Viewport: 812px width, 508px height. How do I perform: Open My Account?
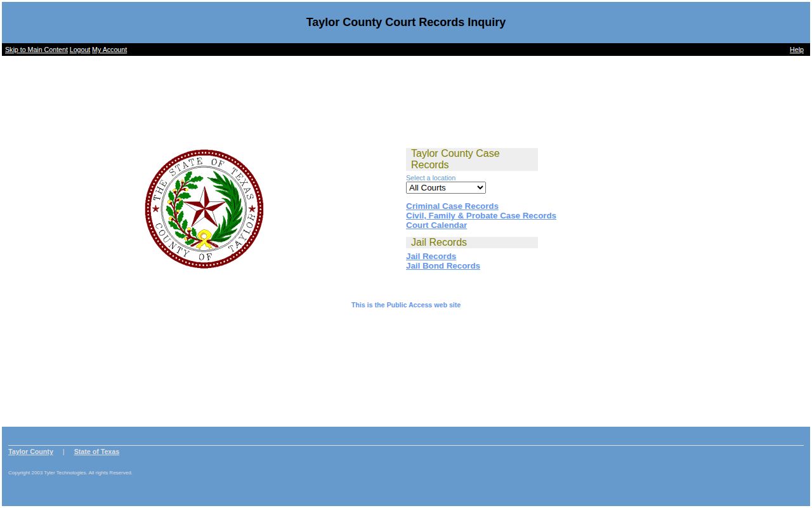[x=109, y=50]
